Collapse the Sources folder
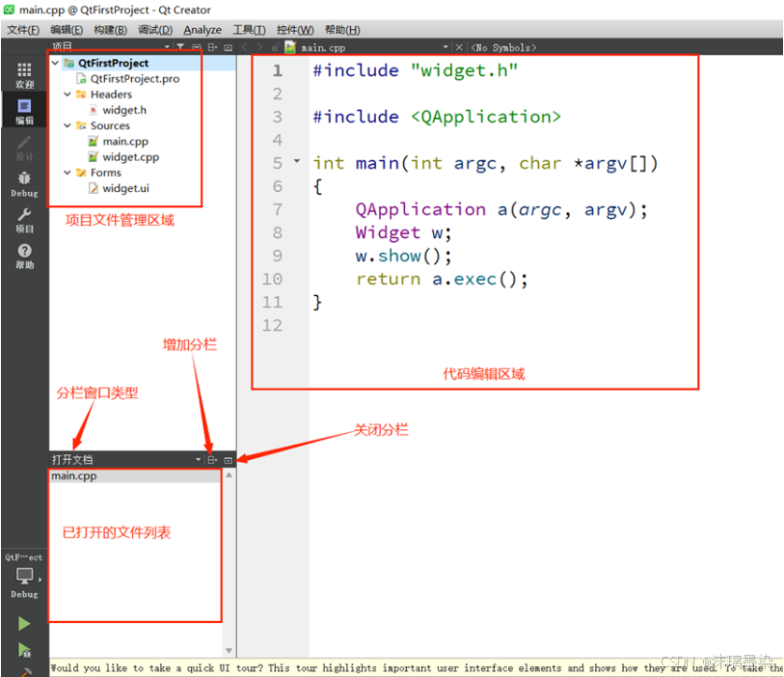This screenshot has height=677, width=784. (67, 125)
